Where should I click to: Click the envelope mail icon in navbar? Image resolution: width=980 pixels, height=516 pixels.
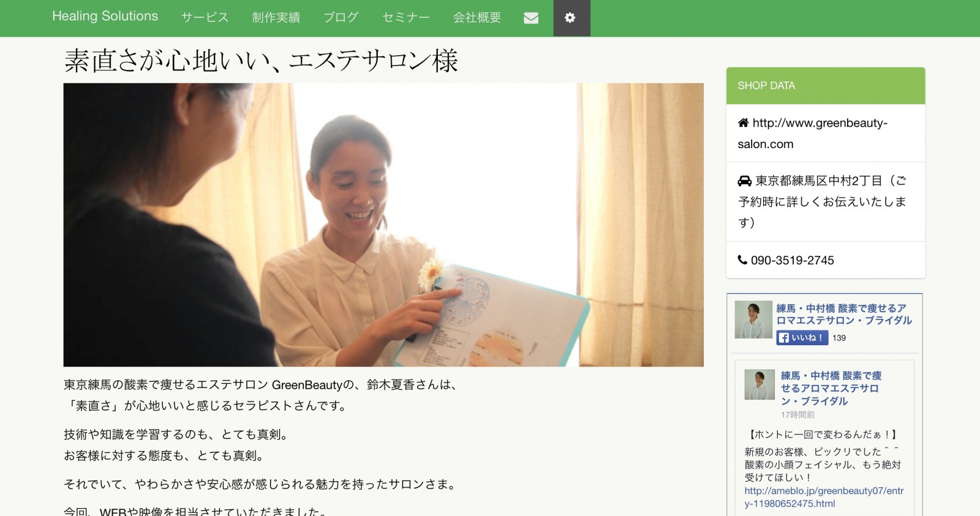(x=531, y=18)
